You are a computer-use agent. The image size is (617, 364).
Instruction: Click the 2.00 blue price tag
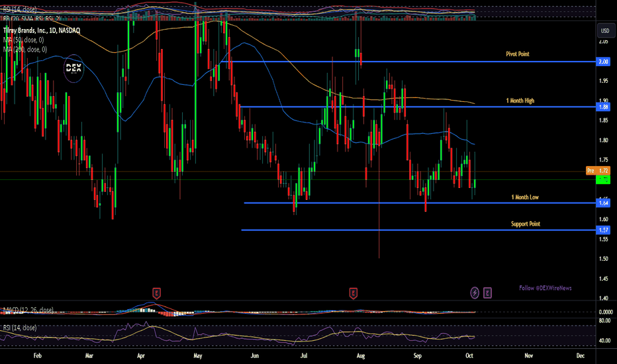pyautogui.click(x=604, y=62)
